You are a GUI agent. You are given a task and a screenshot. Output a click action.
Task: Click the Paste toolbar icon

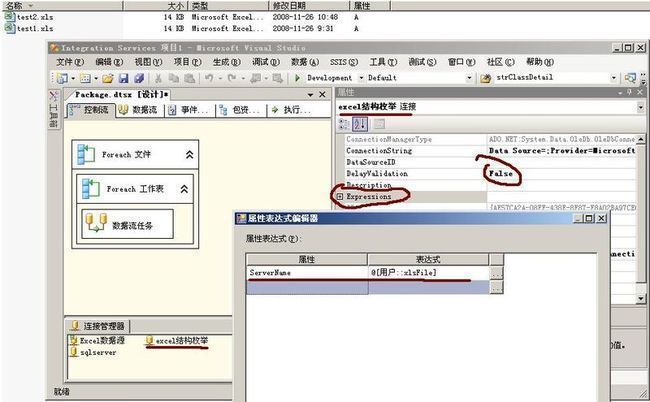click(189, 78)
